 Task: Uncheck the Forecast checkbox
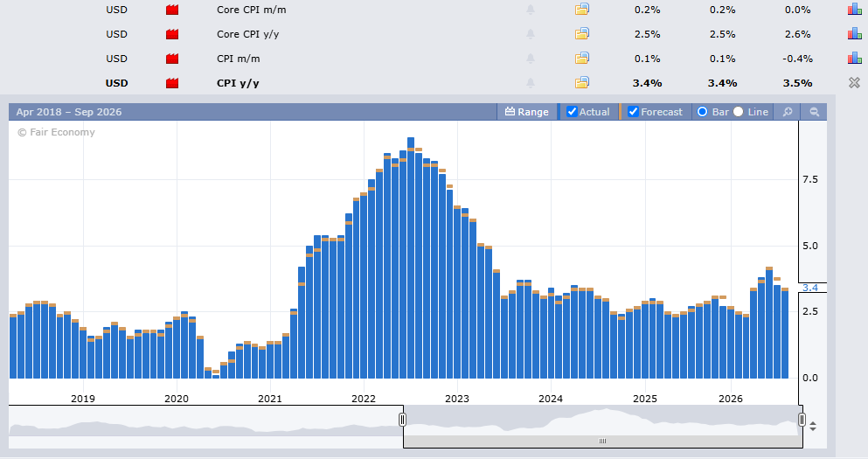click(x=633, y=112)
